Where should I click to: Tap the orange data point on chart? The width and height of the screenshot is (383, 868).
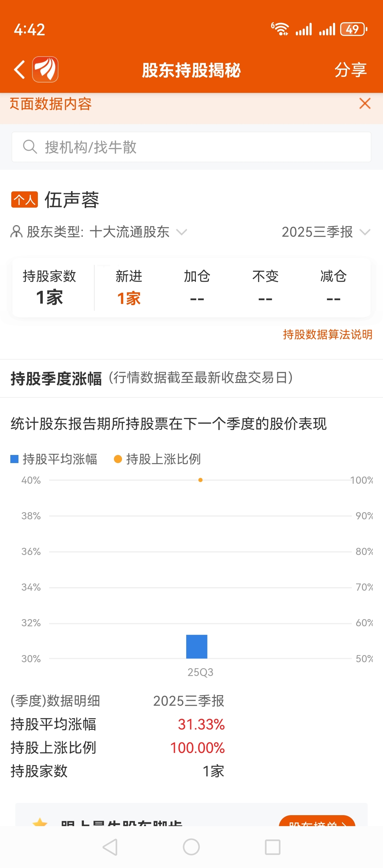[200, 480]
